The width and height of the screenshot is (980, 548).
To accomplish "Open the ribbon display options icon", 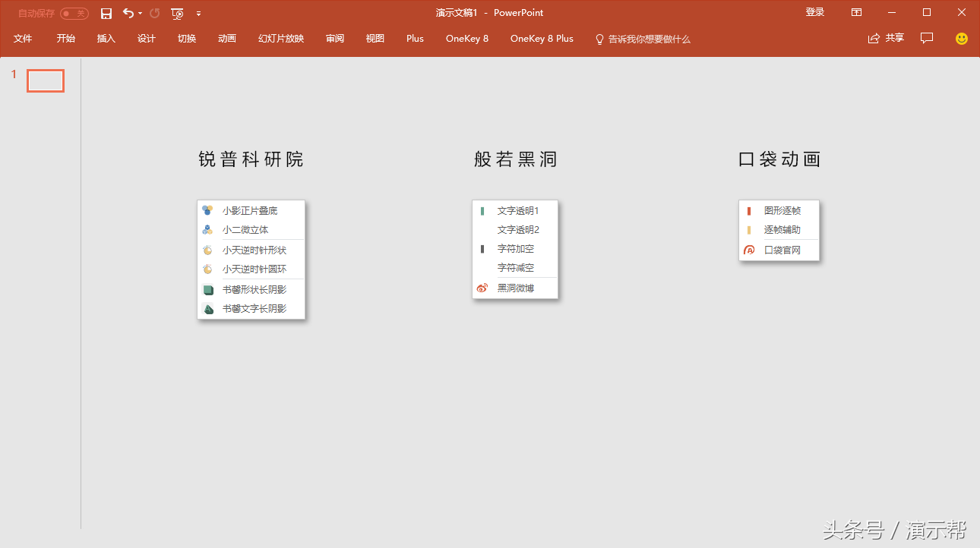I will click(856, 12).
